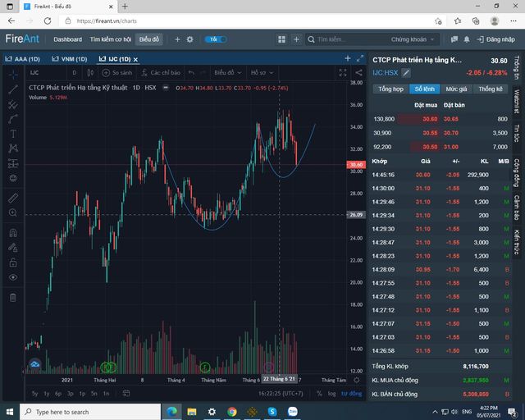This screenshot has height=420, width=525.
Task: Toggle hide all drawings eye icon
Action: point(13,277)
